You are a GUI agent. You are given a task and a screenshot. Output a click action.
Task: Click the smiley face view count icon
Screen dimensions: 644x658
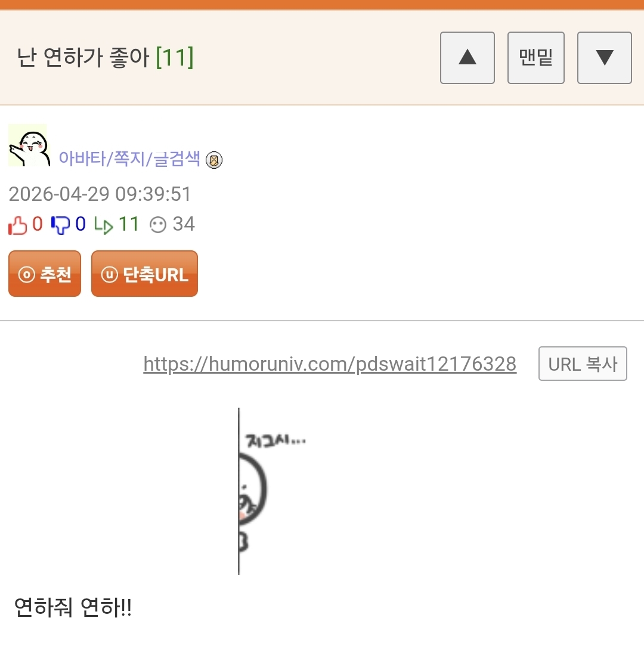tap(158, 225)
